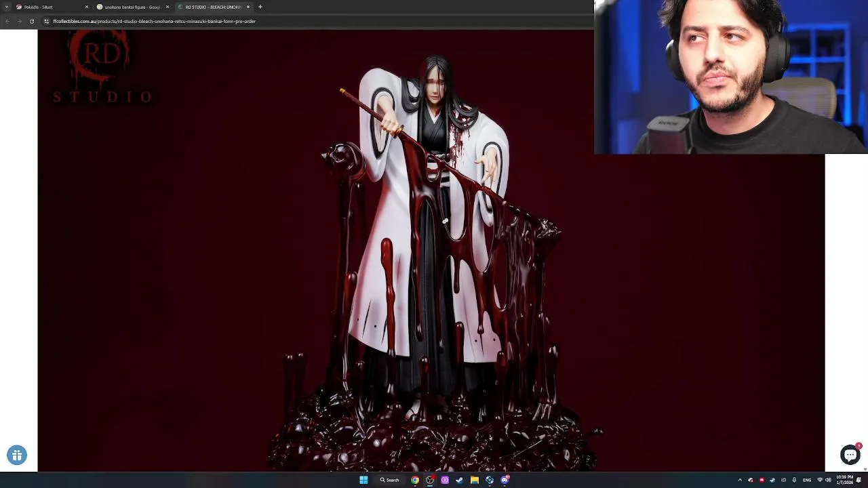Screen dimensions: 868x488
Task: Close the RD STUDIO - BLEACH tab
Action: pos(248,7)
